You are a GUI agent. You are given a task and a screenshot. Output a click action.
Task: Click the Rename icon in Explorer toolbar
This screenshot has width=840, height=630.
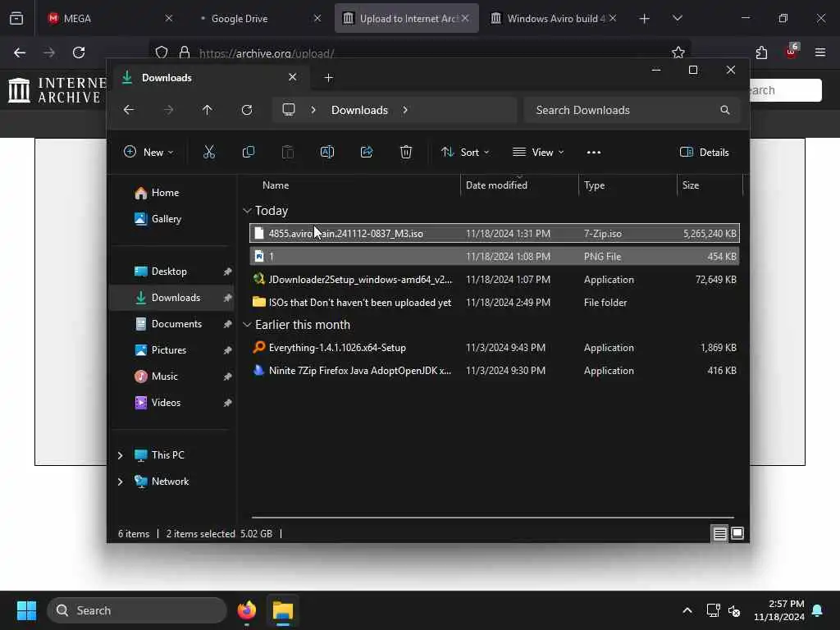pos(326,152)
